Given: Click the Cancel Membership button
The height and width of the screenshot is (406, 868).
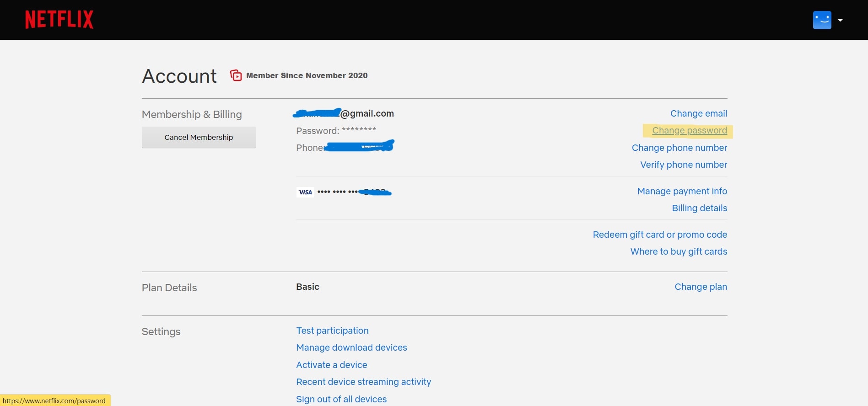Looking at the screenshot, I should tap(199, 137).
